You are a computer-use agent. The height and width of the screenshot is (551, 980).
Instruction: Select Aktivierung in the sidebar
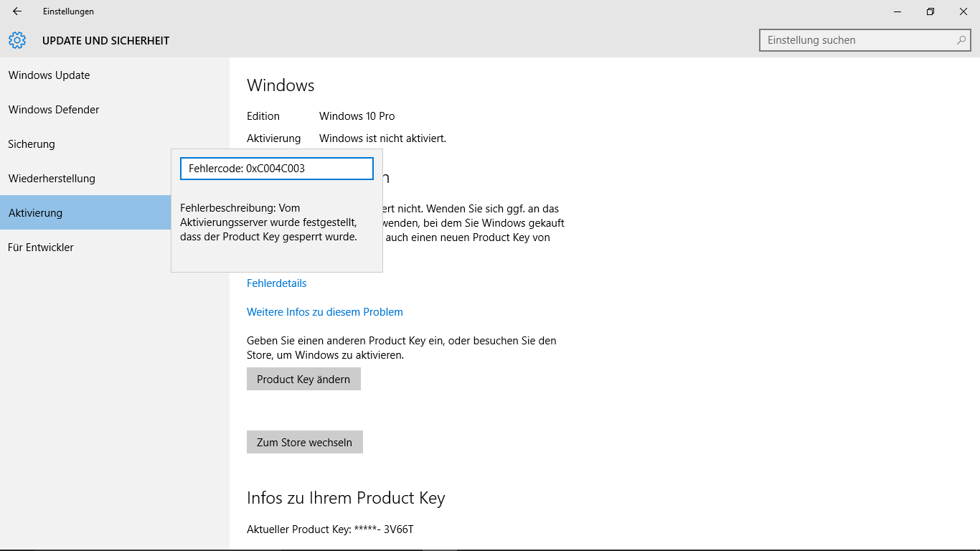tap(86, 212)
